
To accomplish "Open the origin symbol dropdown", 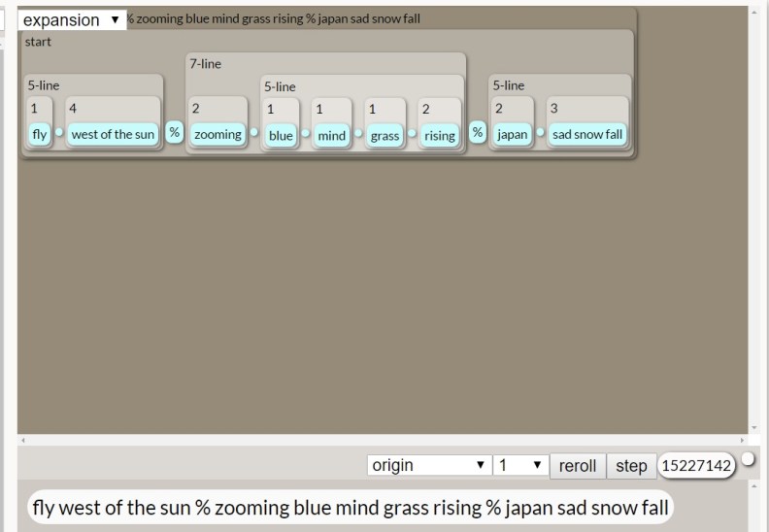I will [x=428, y=466].
